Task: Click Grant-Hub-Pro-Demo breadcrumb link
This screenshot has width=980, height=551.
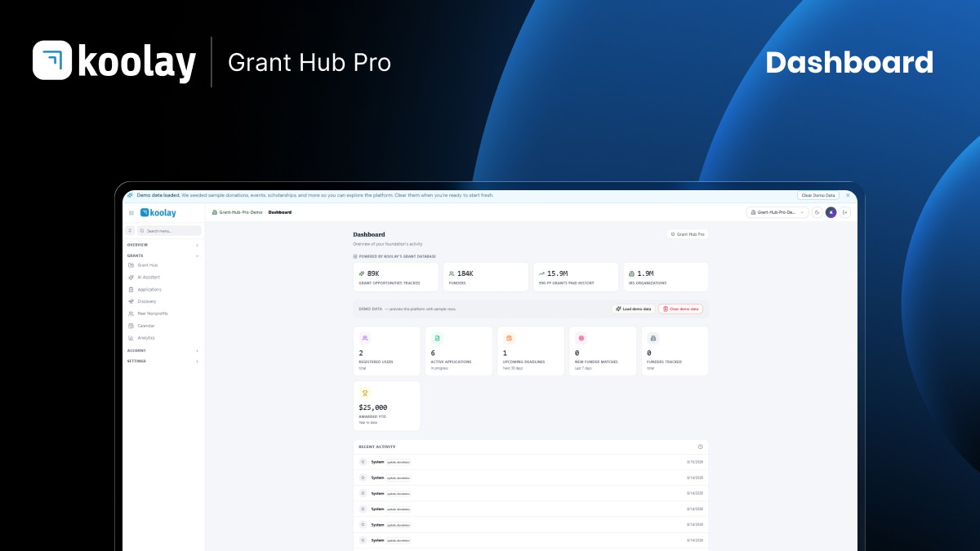Action: (238, 212)
